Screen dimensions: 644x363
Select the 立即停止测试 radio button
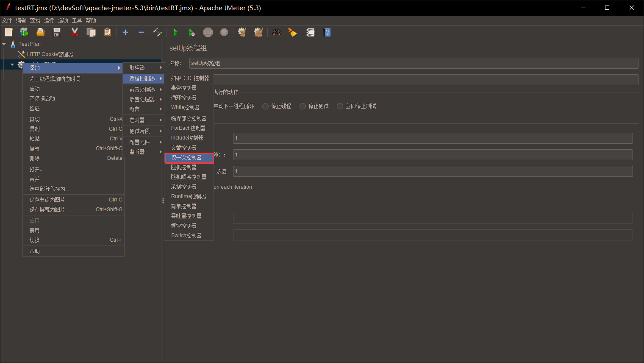tap(340, 106)
